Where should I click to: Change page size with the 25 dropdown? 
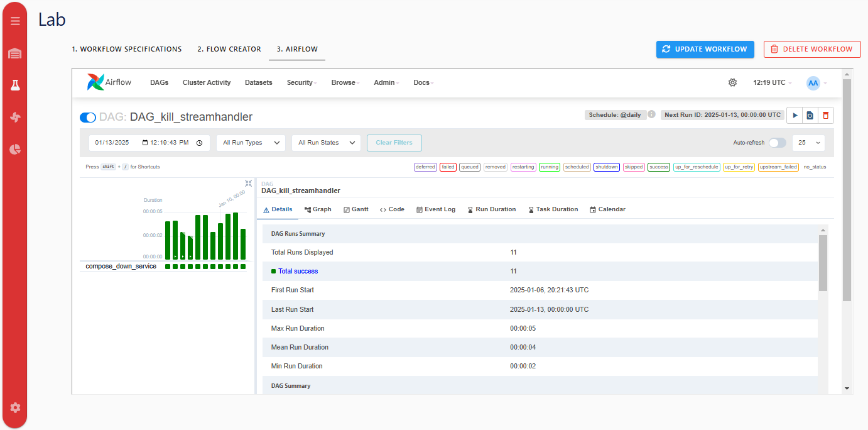pos(808,143)
